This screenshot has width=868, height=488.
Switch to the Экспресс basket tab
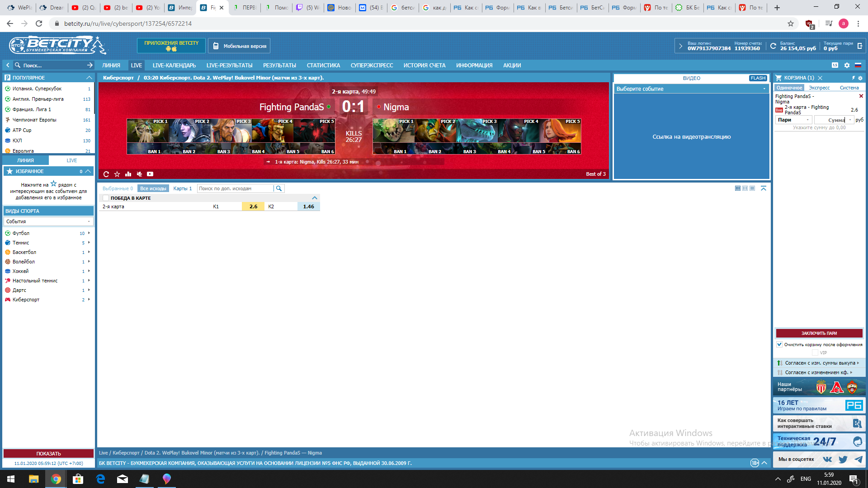coord(819,88)
